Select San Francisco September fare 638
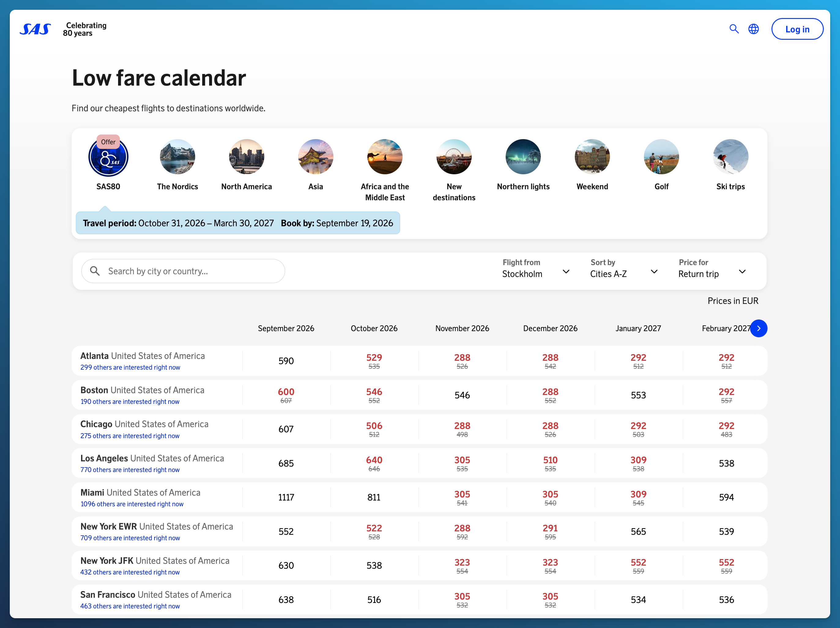 coord(286,600)
